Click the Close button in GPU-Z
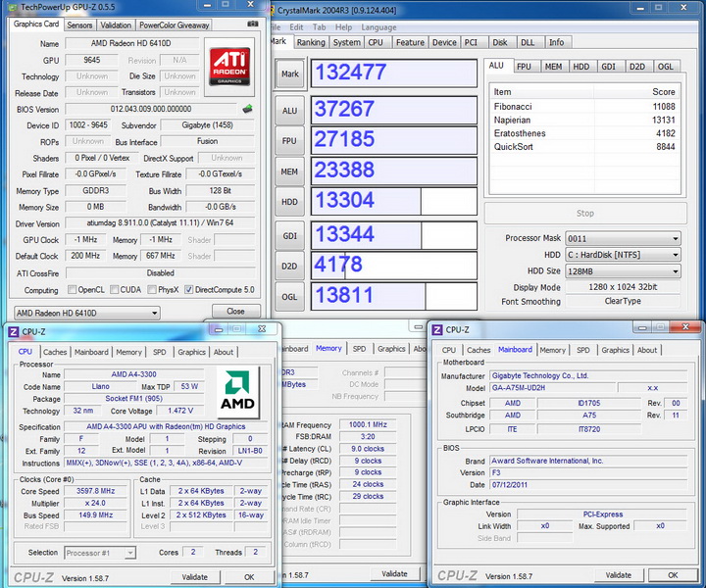 [236, 312]
